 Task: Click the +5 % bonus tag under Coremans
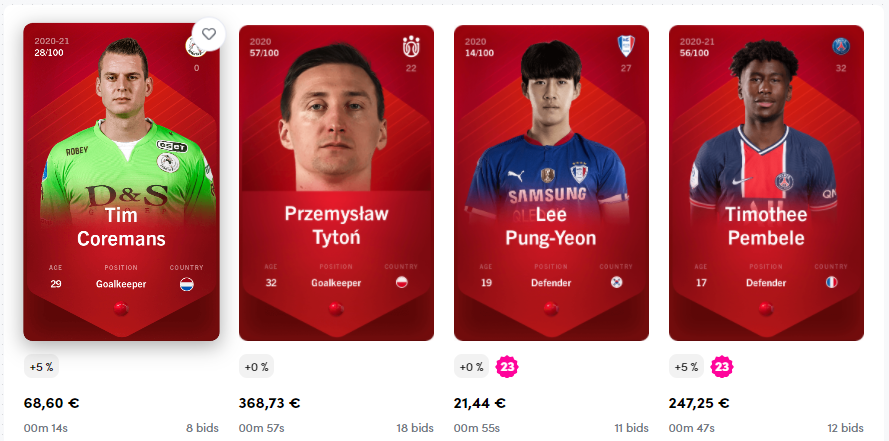[x=41, y=367]
